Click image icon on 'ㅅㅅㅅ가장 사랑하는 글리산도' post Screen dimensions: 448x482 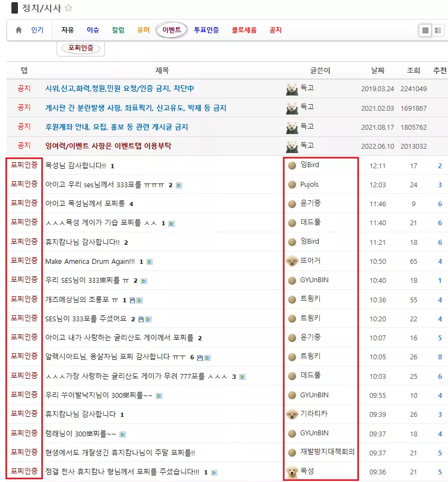(x=243, y=377)
